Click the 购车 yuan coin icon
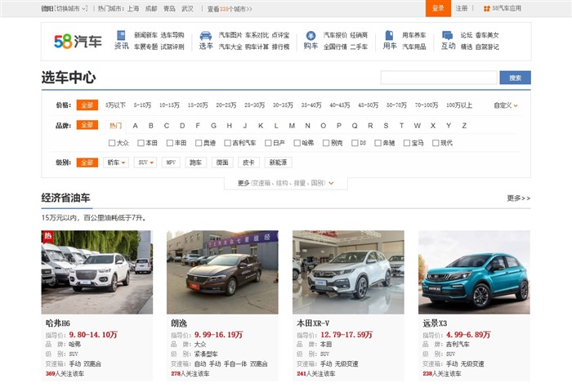The width and height of the screenshot is (572, 392). 311,36
